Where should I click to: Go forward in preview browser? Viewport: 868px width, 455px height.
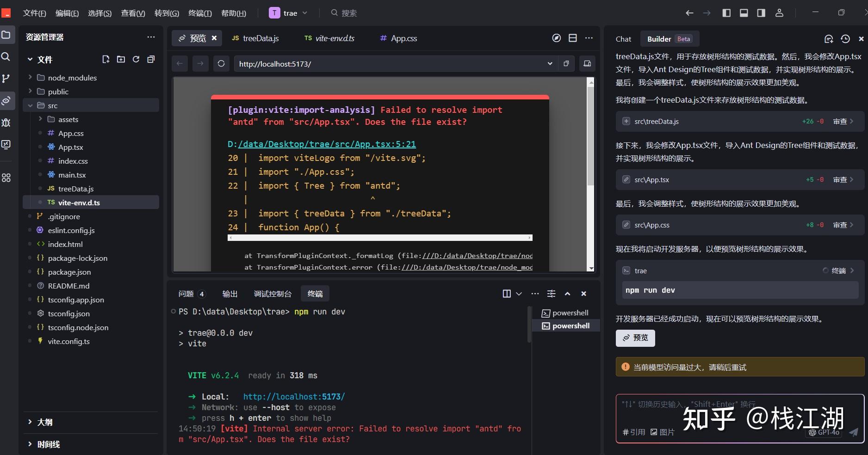(x=200, y=63)
